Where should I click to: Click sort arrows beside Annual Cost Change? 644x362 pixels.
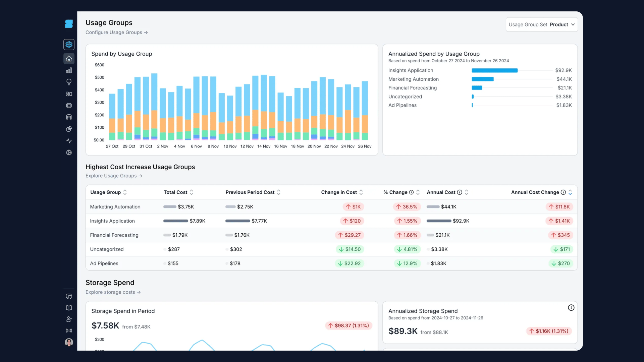click(x=570, y=192)
